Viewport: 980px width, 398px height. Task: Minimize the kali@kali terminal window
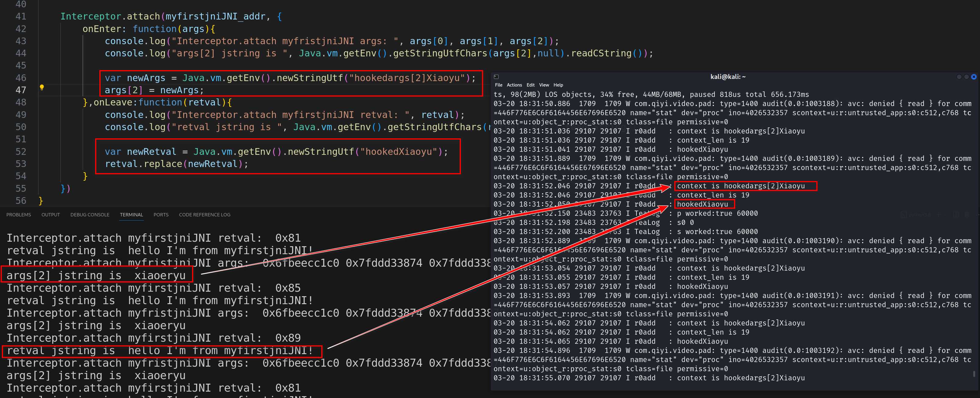tap(959, 77)
